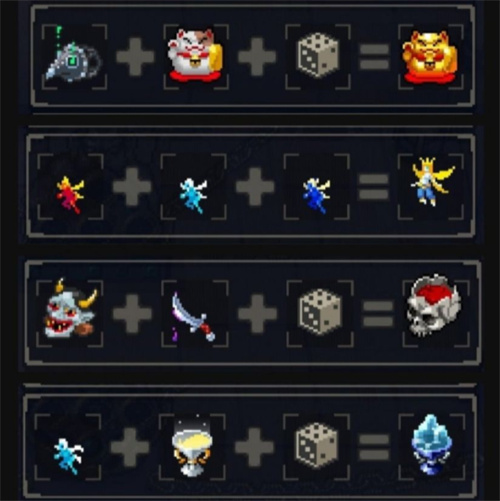Choose the light blue fairy in the ice chalice recipe
This screenshot has width=500, height=501.
pos(68,456)
